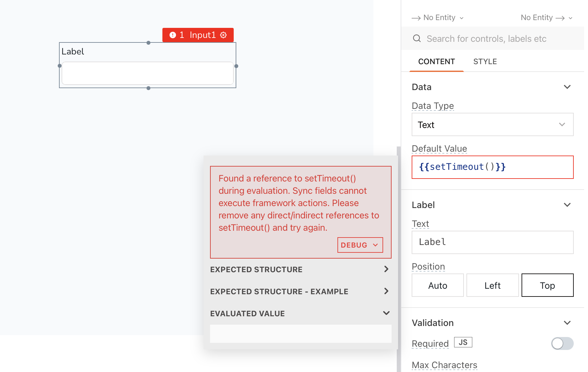
Task: Click the Default Value property label
Action: coord(439,149)
